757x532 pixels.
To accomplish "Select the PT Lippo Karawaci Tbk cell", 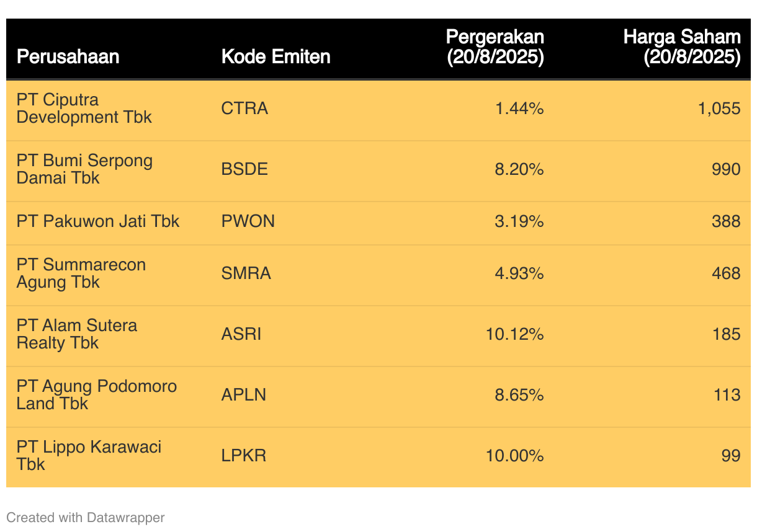I will [89, 456].
